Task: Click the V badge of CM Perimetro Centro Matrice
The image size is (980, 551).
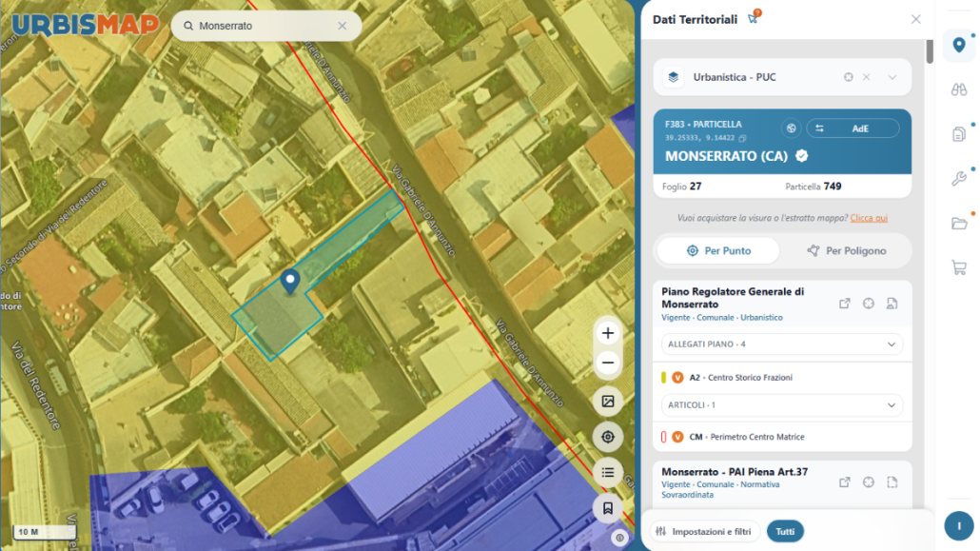Action: [x=677, y=437]
